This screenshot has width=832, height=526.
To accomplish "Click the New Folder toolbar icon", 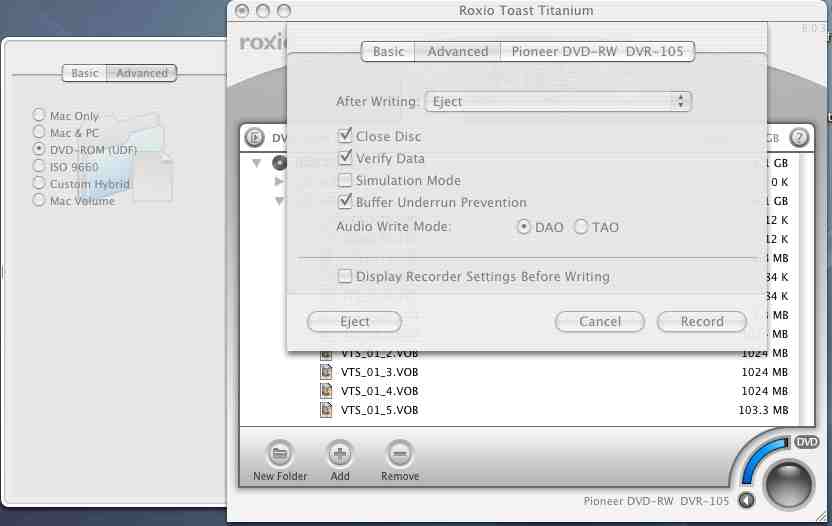I will coord(280,454).
